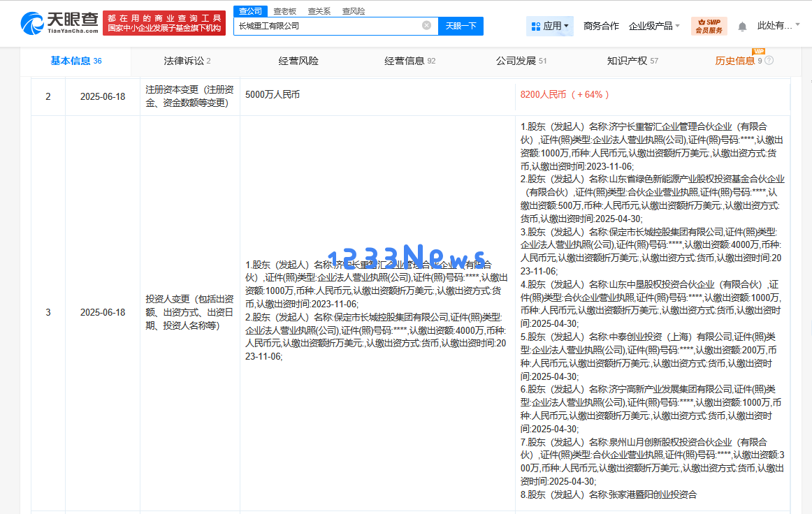The image size is (812, 514).
Task: Select the 查关系 search tab
Action: tap(319, 11)
